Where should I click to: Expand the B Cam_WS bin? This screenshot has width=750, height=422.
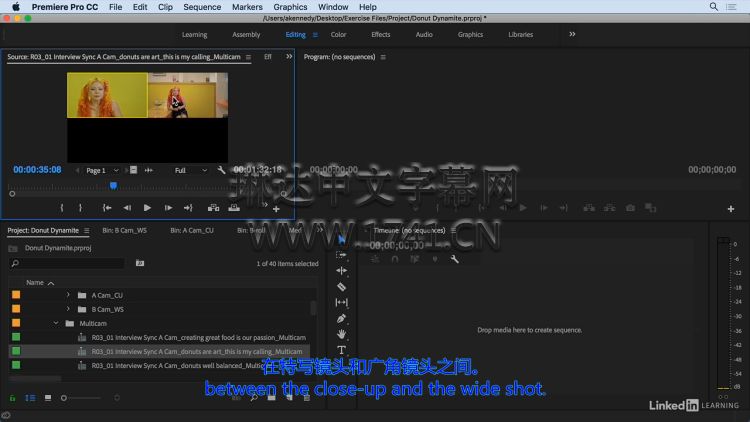[68, 309]
